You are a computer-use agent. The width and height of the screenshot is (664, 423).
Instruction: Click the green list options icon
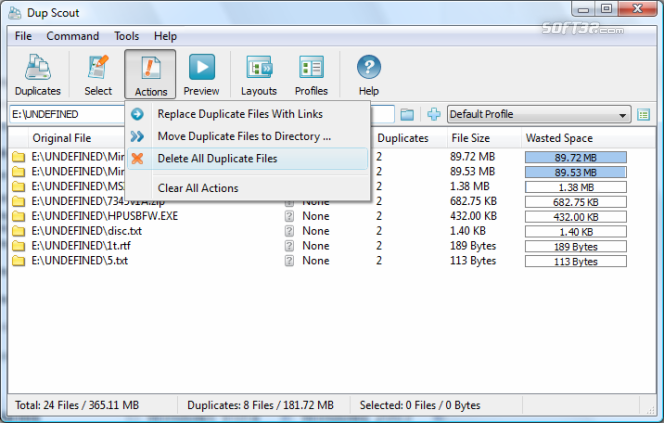click(x=643, y=114)
